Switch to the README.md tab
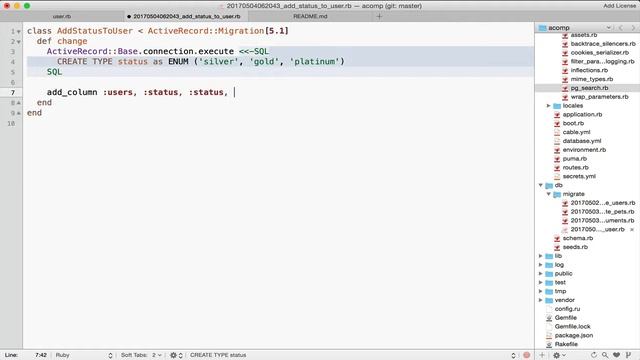This screenshot has width=640, height=360. [310, 16]
